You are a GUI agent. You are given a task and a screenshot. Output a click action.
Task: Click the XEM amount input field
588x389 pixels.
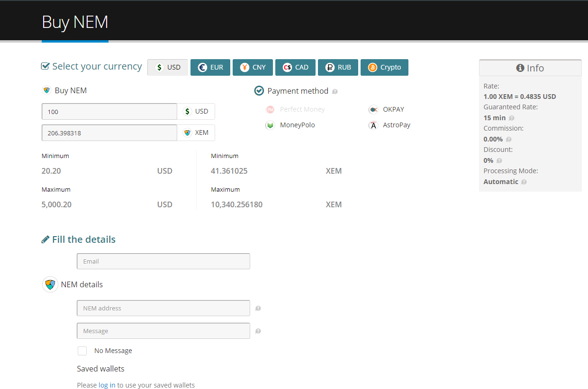[x=109, y=133]
